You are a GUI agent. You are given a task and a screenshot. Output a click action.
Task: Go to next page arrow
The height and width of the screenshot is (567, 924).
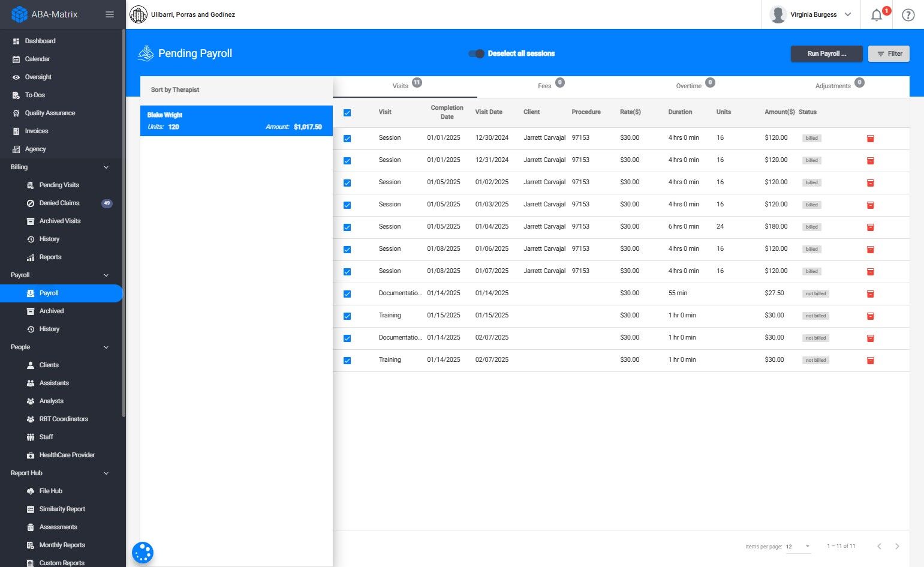point(897,546)
